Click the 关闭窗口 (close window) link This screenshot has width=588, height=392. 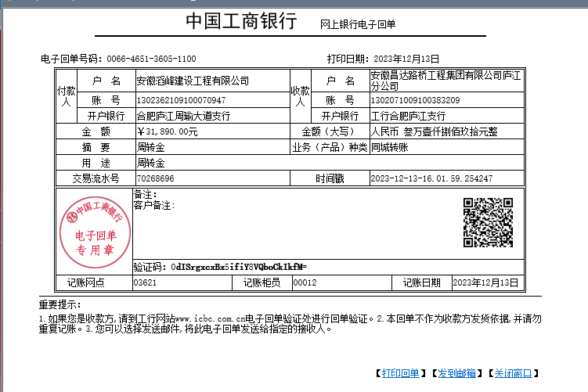coord(513,373)
